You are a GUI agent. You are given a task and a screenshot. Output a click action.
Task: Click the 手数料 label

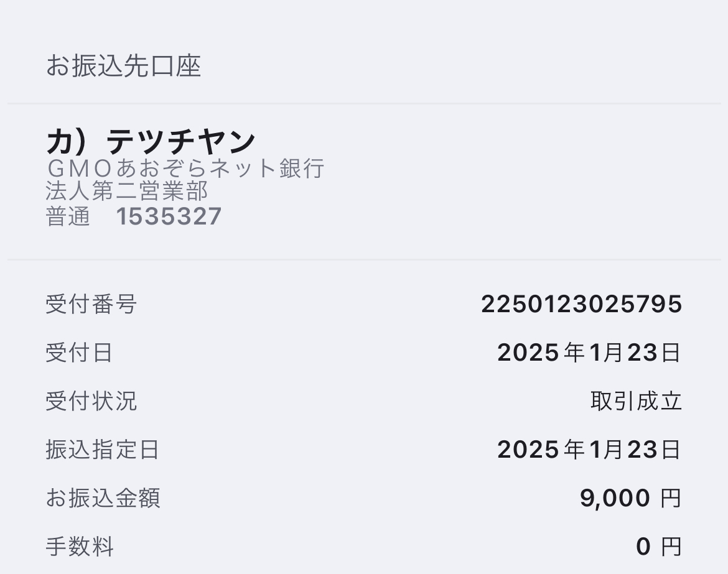pyautogui.click(x=80, y=546)
